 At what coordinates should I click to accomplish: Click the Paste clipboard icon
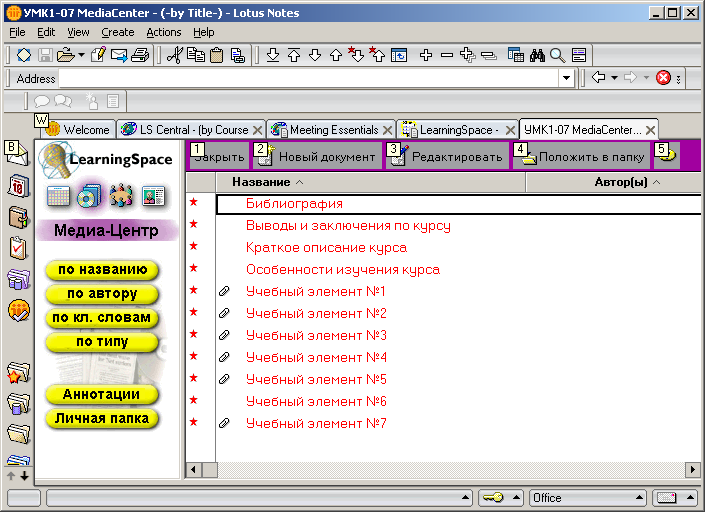tap(217, 55)
